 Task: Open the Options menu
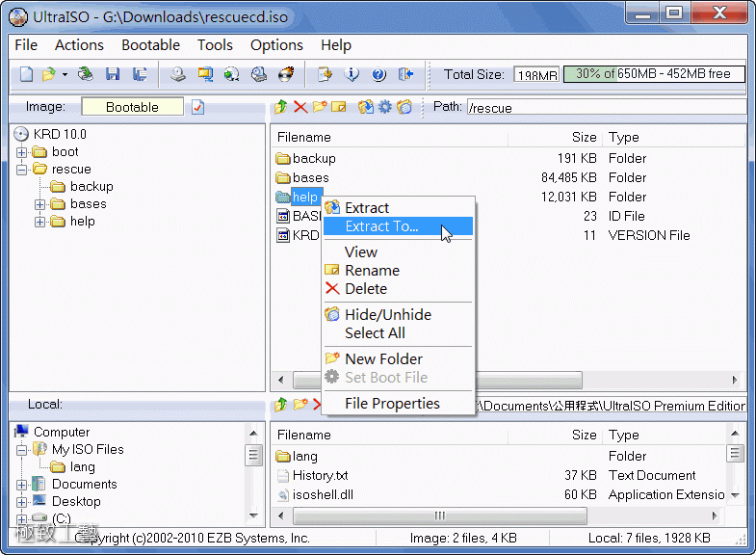coord(276,45)
